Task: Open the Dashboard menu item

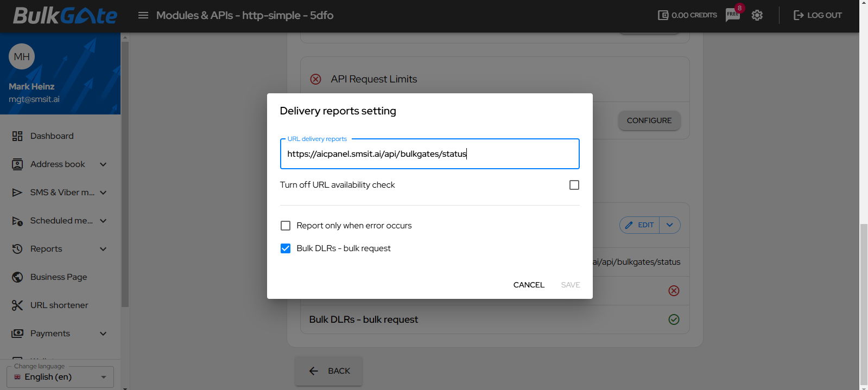Action: [60, 136]
